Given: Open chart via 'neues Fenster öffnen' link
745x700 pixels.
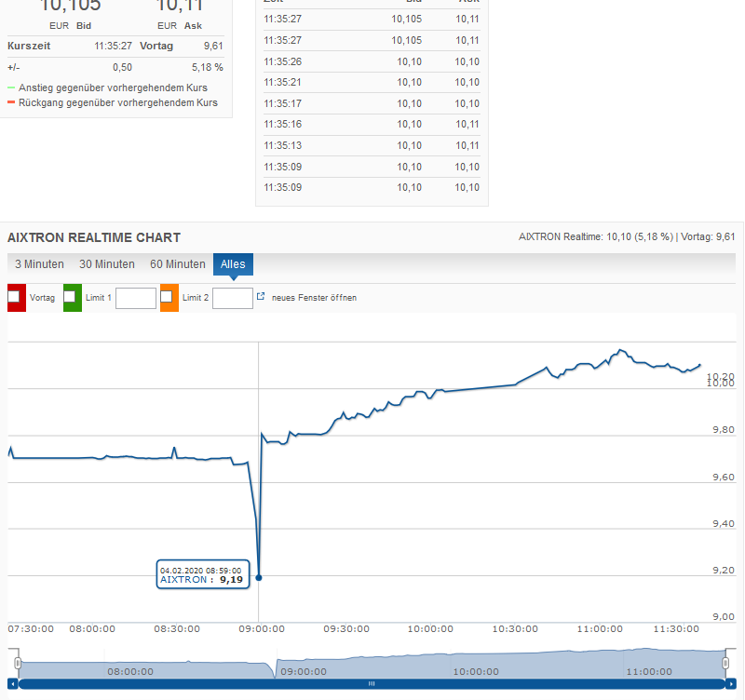Looking at the screenshot, I should point(314,298).
